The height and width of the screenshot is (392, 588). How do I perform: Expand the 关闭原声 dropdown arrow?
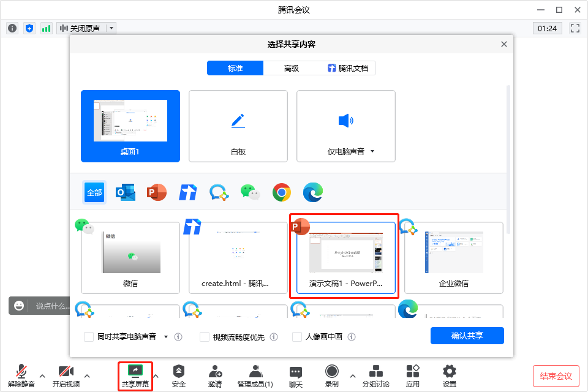coord(111,28)
